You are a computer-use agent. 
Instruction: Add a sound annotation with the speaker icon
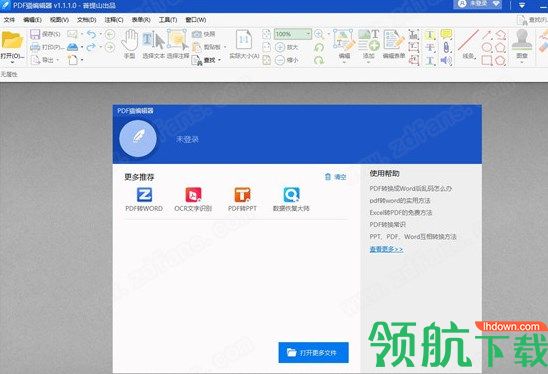click(x=446, y=60)
